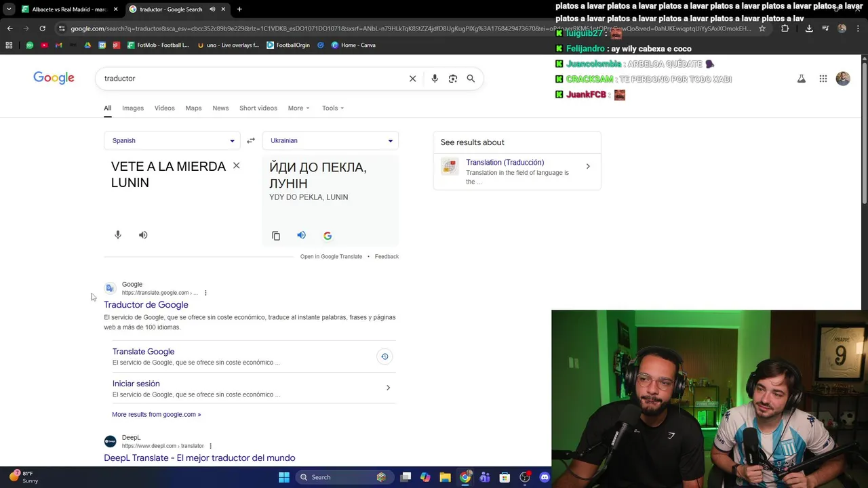Open Chrome three-dot menu
This screenshot has height=488, width=868.
click(x=858, y=28)
